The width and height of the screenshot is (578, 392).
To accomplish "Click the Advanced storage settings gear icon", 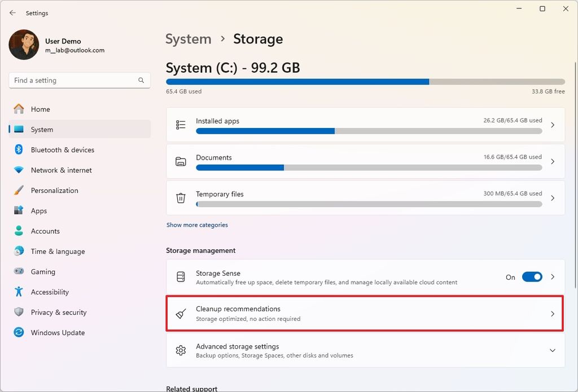I will (181, 350).
